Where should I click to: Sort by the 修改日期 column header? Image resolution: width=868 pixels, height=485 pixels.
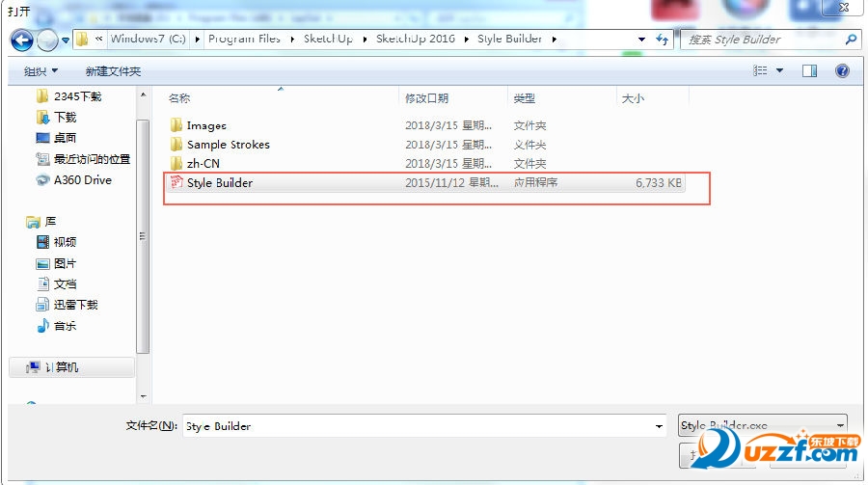point(426,98)
